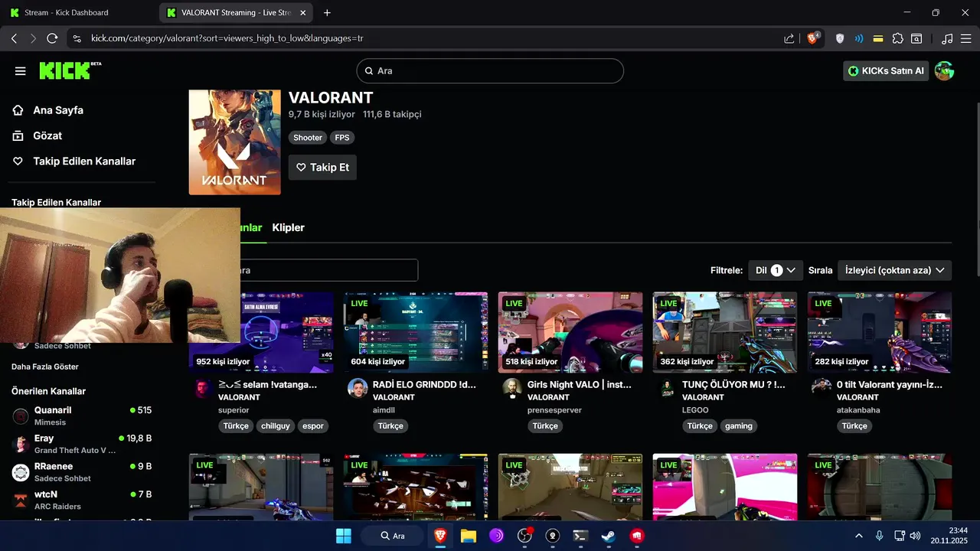Click the gaming tag under LEGOO
The width and height of the screenshot is (980, 551).
(739, 426)
